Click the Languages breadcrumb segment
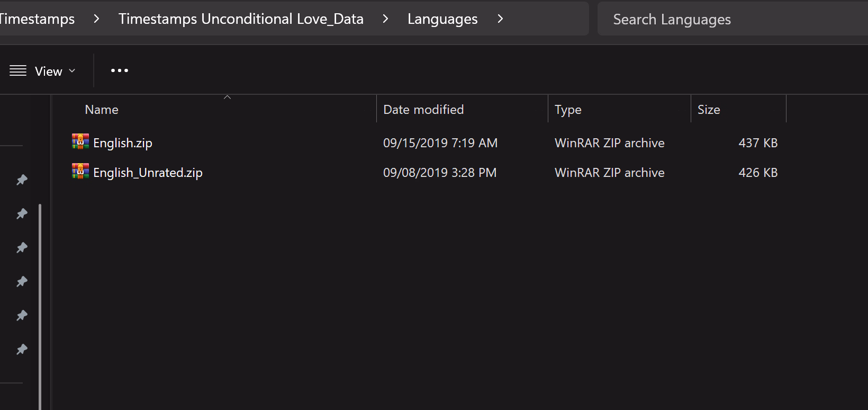 pyautogui.click(x=442, y=19)
